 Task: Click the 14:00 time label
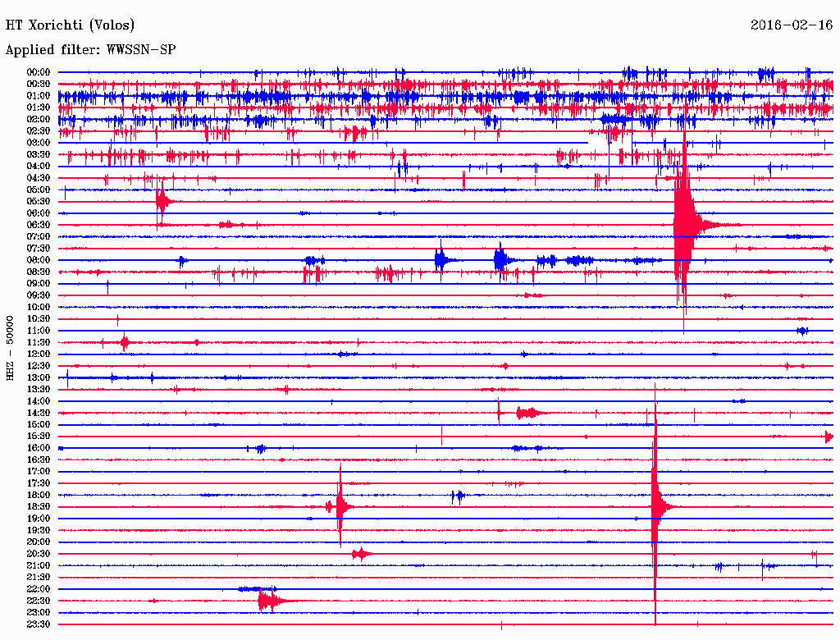pos(39,401)
